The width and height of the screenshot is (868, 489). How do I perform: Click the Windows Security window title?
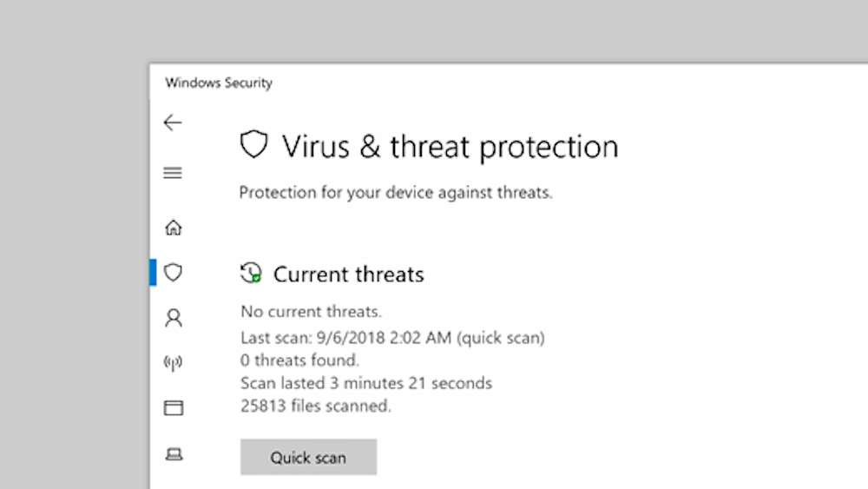tap(219, 83)
